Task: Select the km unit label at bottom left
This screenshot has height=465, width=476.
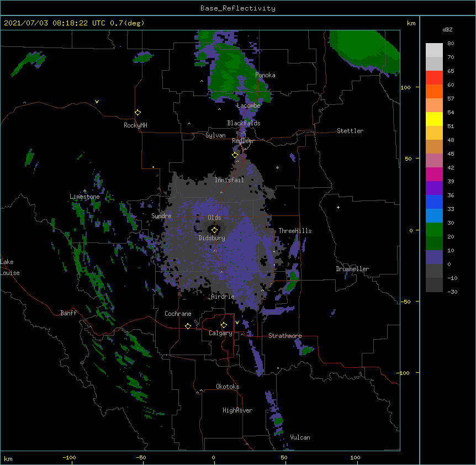Action: click(x=8, y=458)
